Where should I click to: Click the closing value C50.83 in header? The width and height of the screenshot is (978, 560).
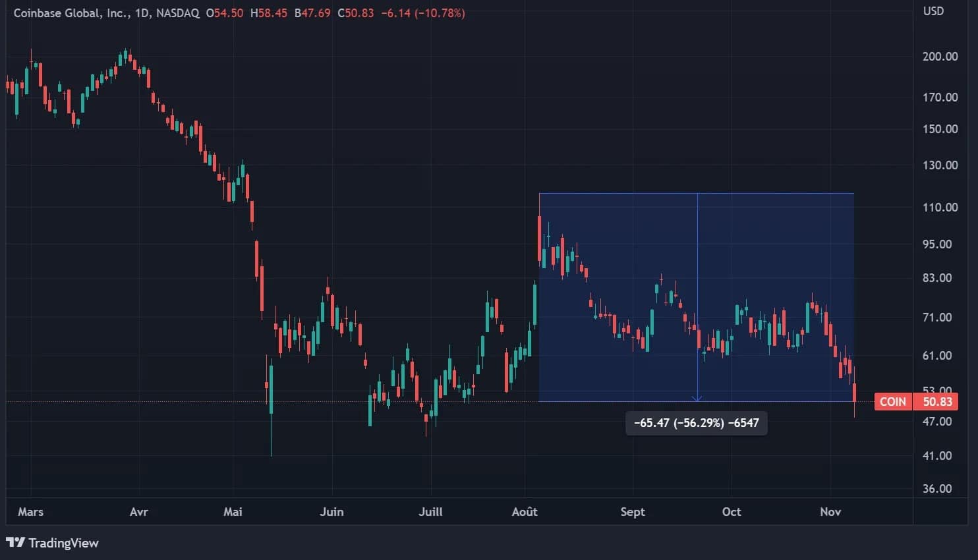(x=355, y=13)
